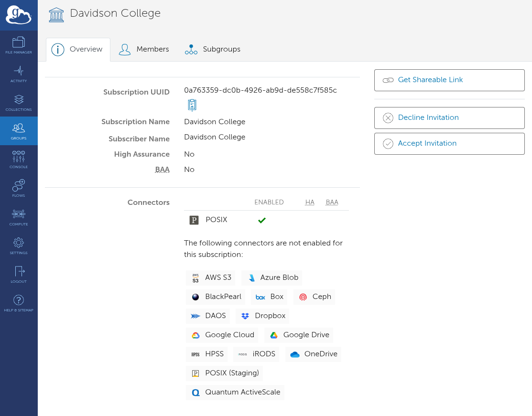Click the Ceph connector icon

click(303, 297)
